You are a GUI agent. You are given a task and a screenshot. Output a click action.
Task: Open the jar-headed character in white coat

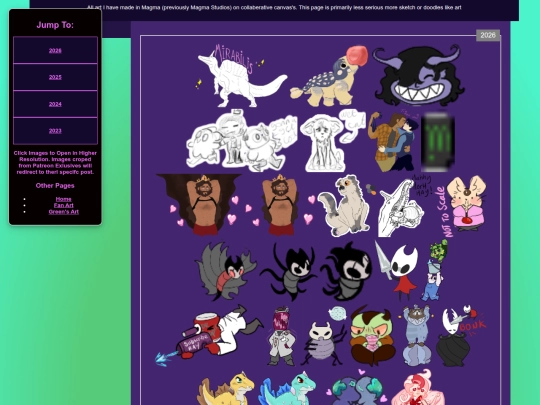point(282,336)
